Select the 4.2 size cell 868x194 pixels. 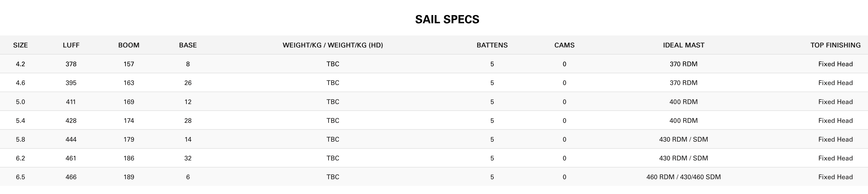21,64
